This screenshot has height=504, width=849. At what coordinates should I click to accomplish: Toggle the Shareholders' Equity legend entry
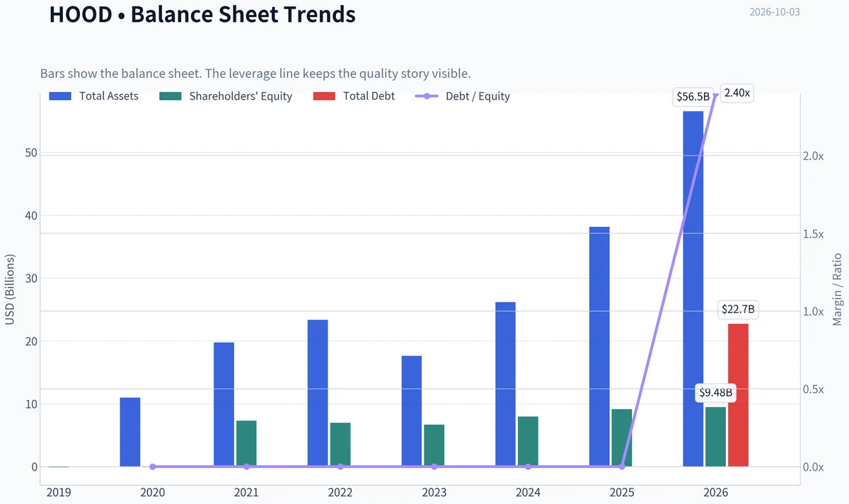(x=226, y=96)
